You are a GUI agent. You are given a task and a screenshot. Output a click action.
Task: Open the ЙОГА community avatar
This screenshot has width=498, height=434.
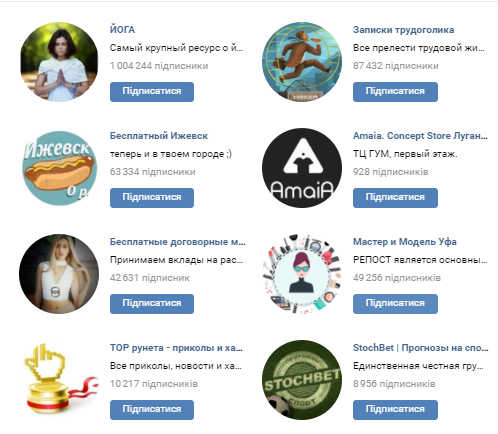point(59,62)
